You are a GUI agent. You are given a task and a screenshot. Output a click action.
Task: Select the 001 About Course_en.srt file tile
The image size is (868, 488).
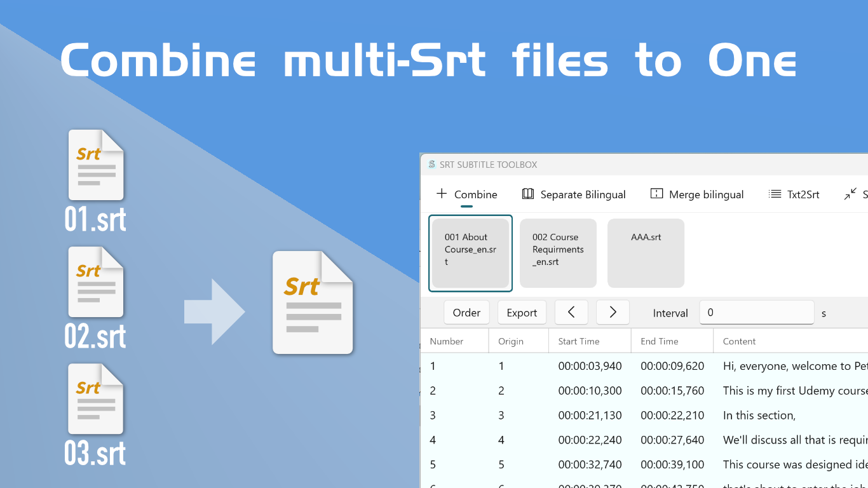(x=470, y=253)
